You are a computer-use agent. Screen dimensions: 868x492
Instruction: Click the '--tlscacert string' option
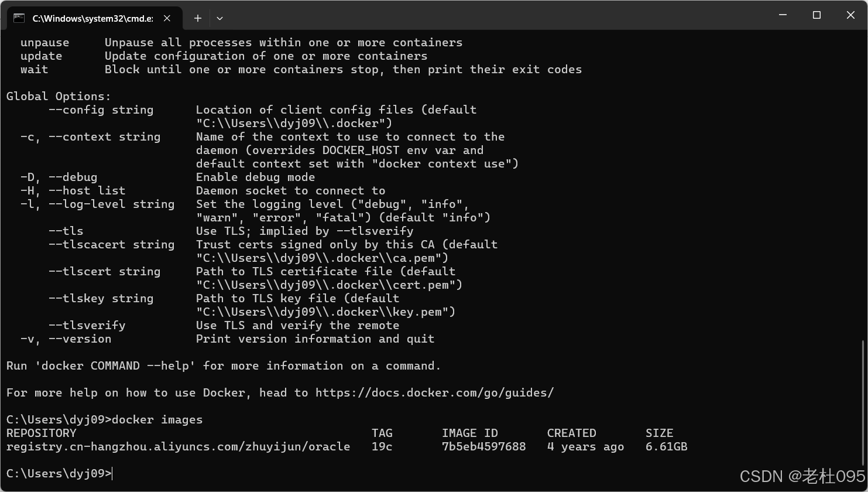tap(111, 244)
